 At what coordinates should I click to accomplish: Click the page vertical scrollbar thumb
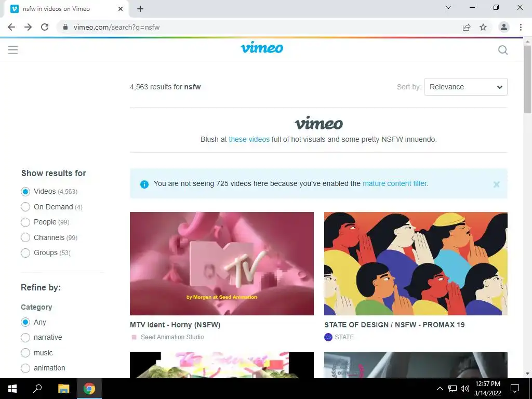coord(528,79)
